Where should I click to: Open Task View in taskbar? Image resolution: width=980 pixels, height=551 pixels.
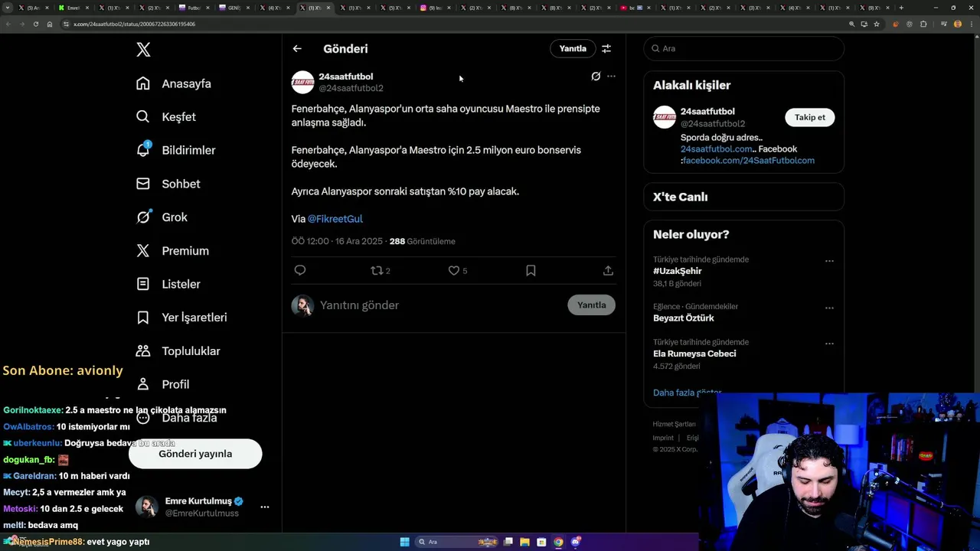coord(508,542)
